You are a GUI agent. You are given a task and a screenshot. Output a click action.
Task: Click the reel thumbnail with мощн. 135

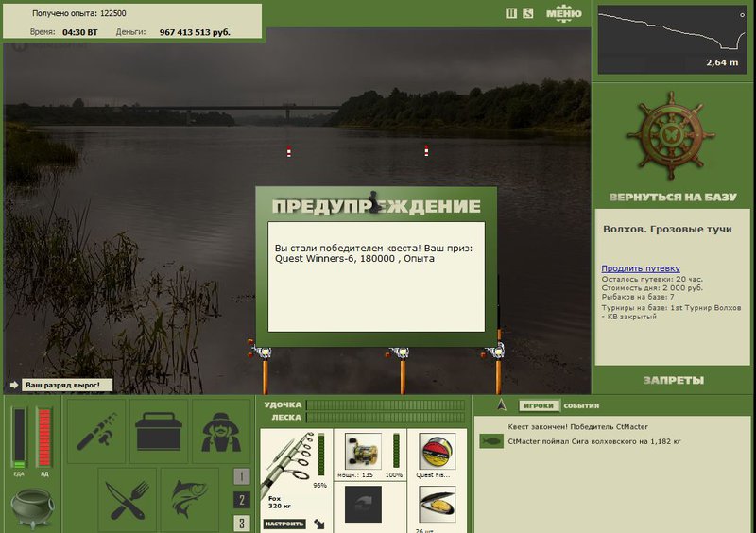point(363,451)
